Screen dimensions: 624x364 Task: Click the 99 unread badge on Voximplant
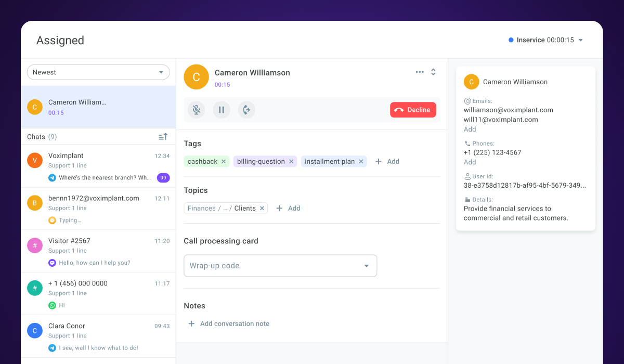tap(163, 178)
